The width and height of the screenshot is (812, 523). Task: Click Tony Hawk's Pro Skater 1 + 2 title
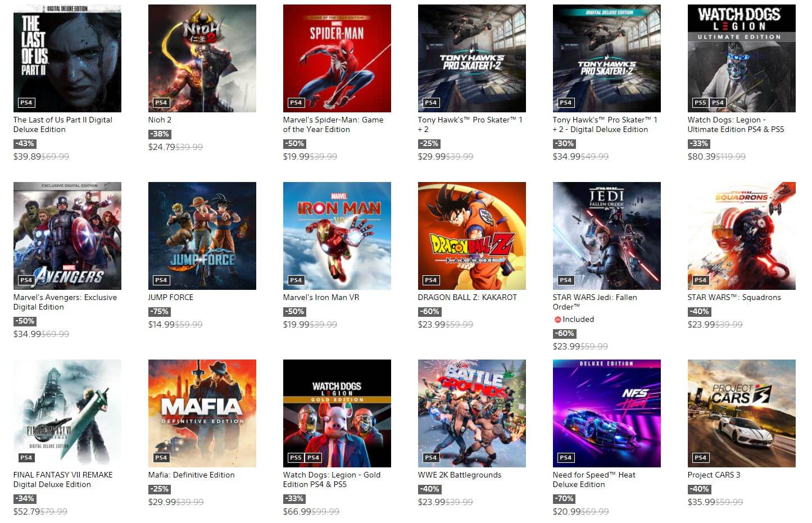point(470,125)
